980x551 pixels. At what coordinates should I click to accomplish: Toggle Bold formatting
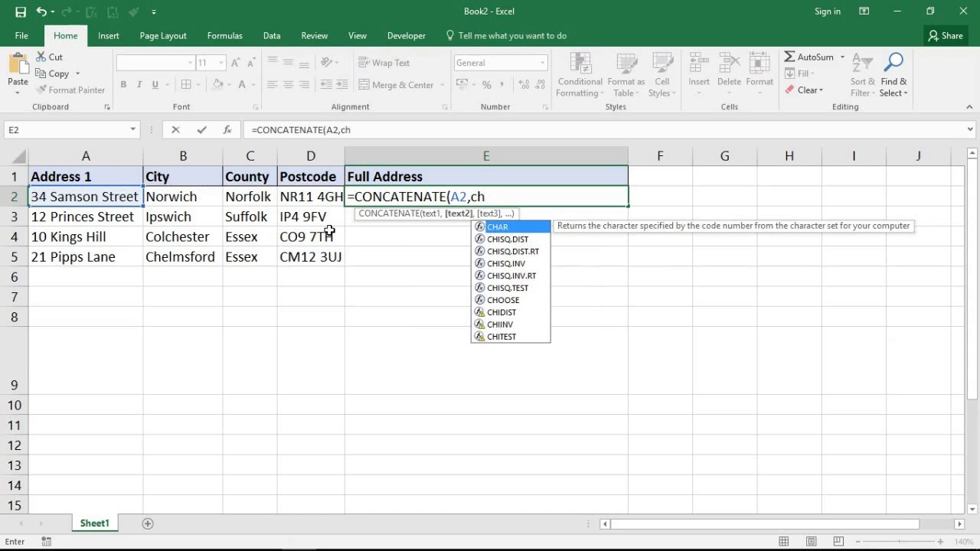pos(123,85)
